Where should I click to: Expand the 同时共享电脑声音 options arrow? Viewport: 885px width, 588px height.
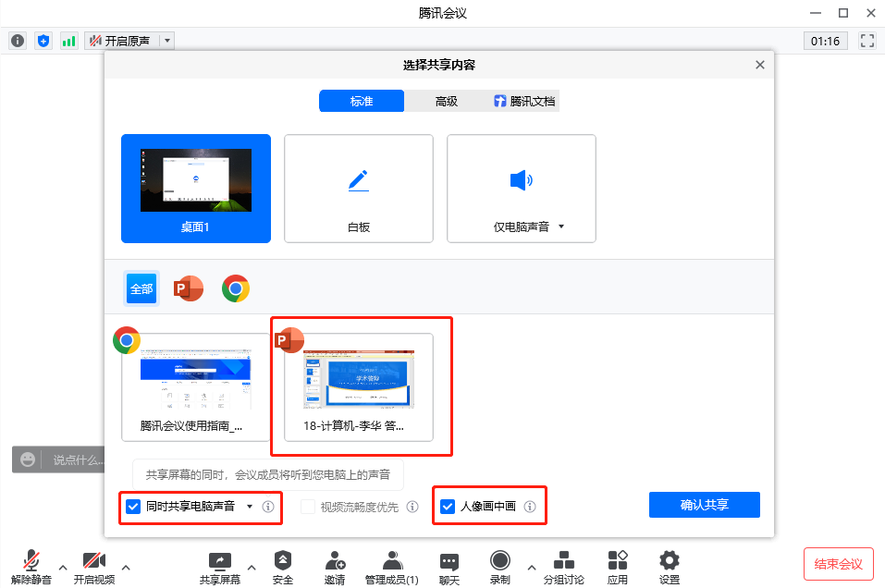coord(250,506)
